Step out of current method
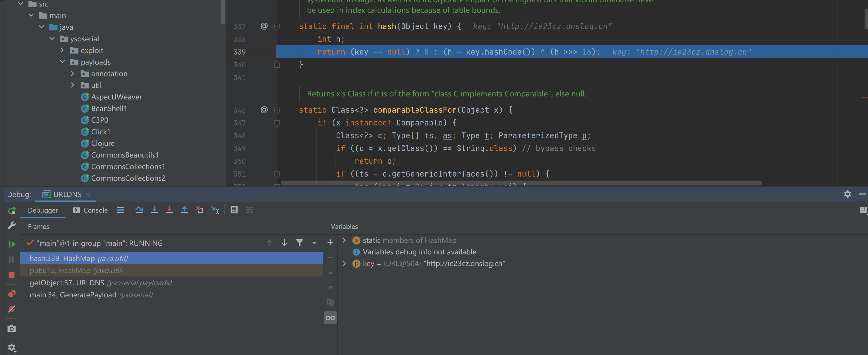This screenshot has height=355, width=868. click(185, 210)
